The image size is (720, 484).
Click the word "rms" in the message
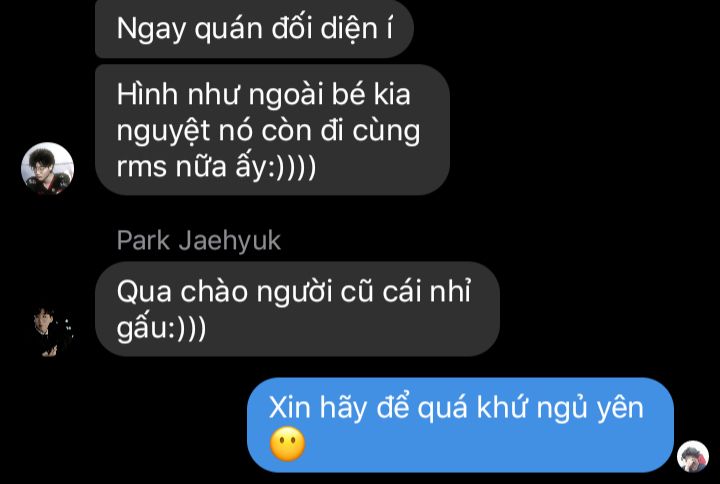(x=141, y=166)
